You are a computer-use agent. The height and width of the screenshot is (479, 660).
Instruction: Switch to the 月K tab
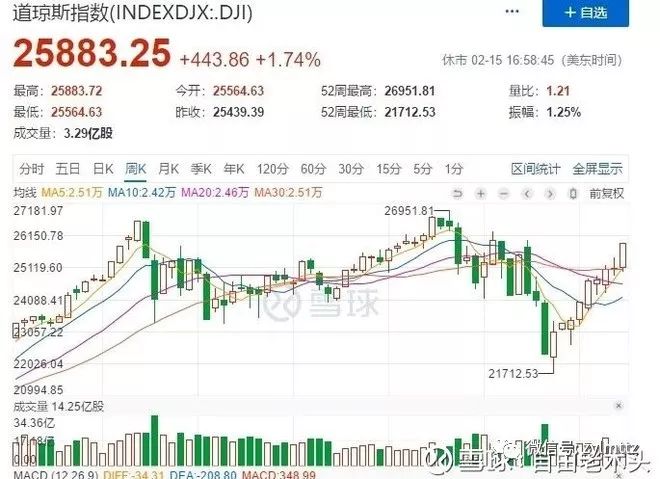(168, 169)
